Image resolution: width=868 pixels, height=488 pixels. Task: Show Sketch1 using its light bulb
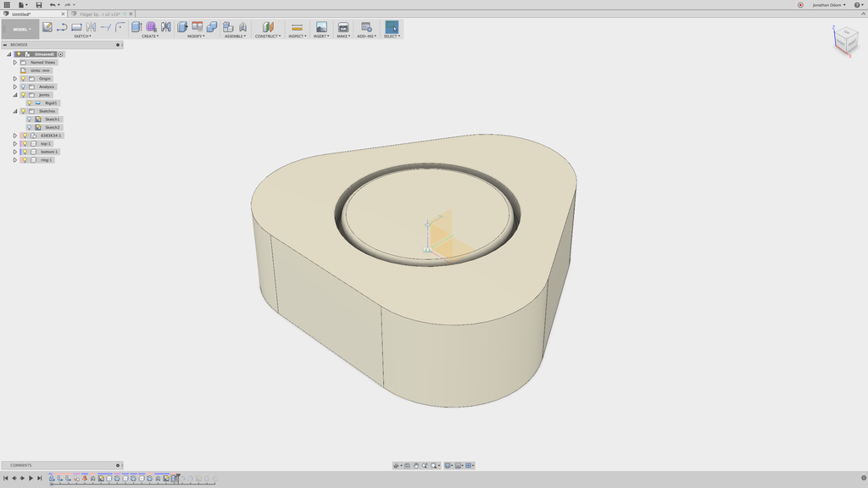[30, 119]
